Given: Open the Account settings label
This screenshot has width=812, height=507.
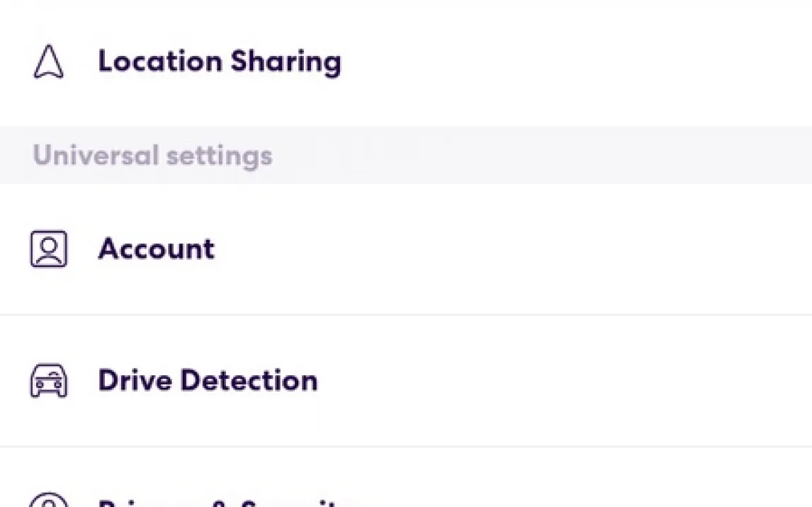Looking at the screenshot, I should pyautogui.click(x=156, y=249).
